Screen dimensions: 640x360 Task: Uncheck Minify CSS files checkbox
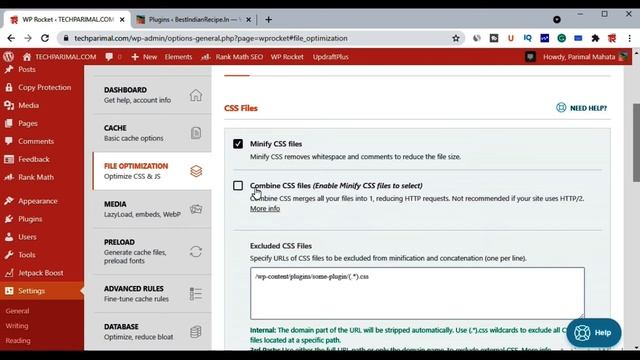tap(238, 144)
